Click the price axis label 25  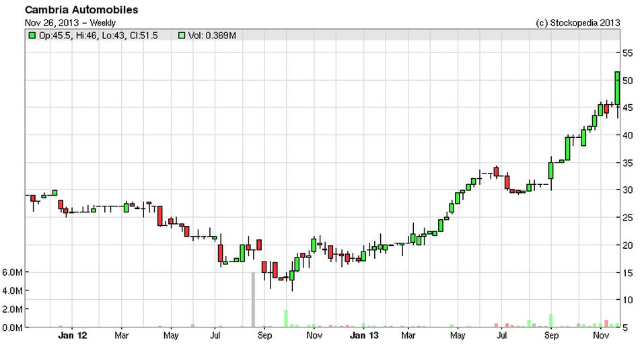[x=628, y=218]
